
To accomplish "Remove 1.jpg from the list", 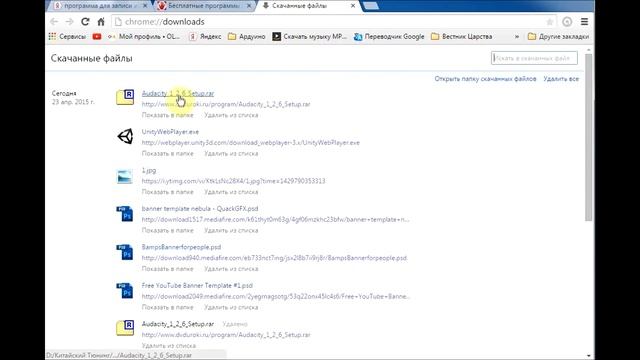I will pyautogui.click(x=231, y=192).
